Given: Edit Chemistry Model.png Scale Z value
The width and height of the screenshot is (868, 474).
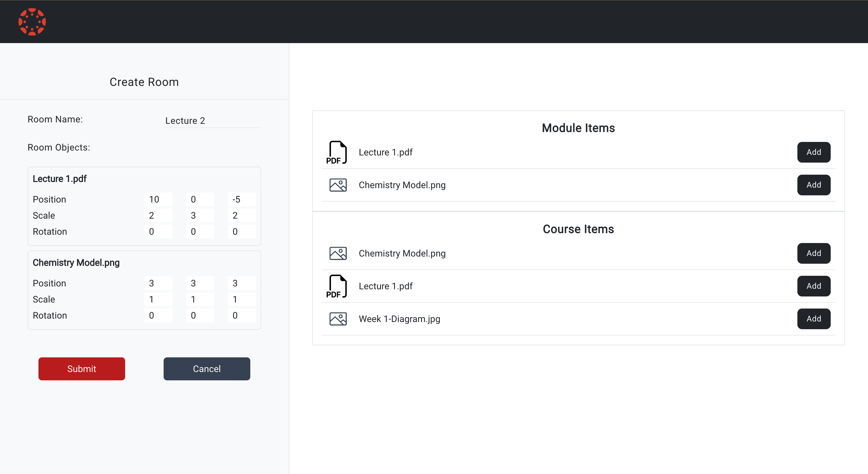Looking at the screenshot, I should (242, 299).
